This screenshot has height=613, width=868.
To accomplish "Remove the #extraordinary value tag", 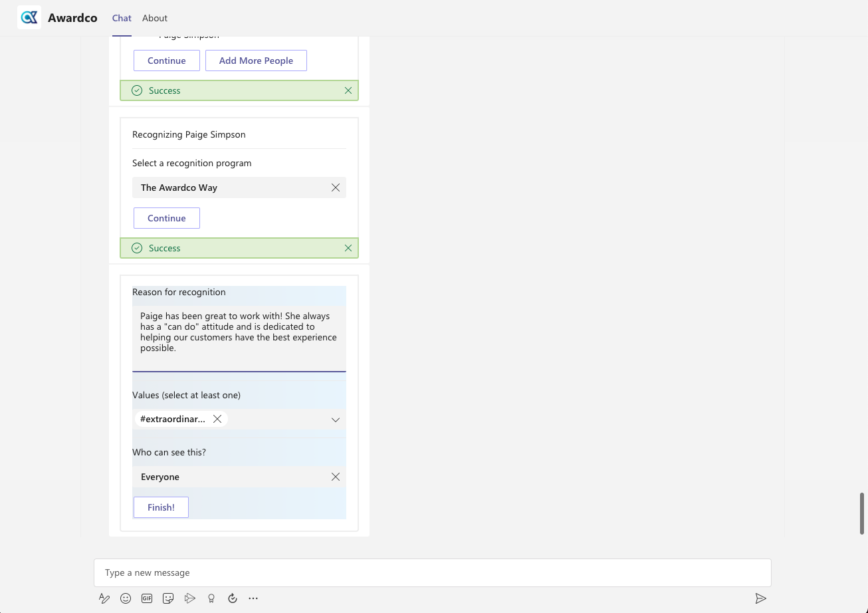I will click(x=217, y=419).
